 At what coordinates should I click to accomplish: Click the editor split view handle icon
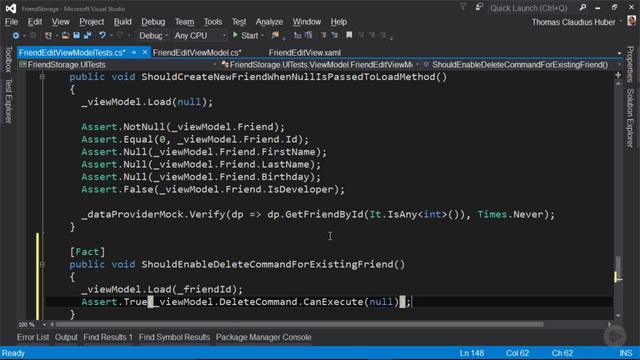pyautogui.click(x=618, y=75)
